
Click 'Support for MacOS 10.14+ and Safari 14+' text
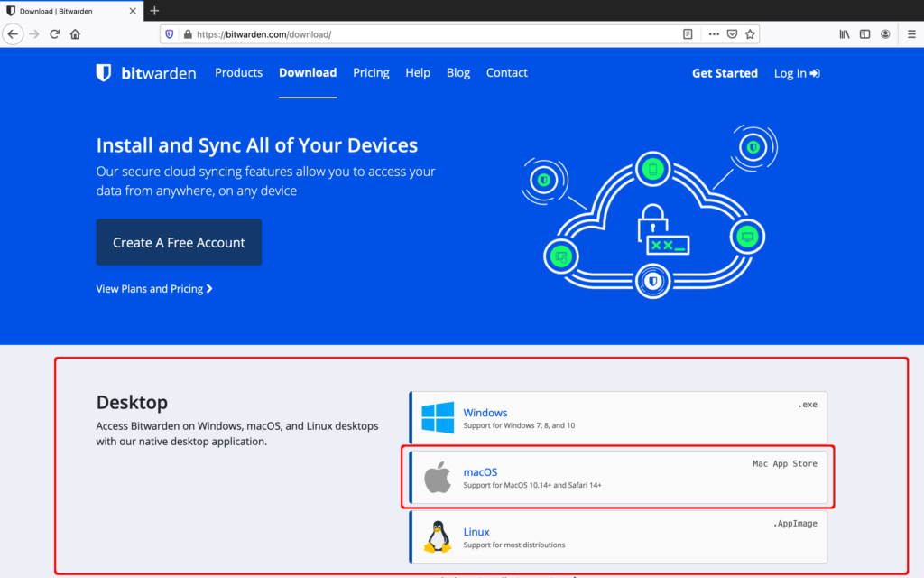point(532,485)
